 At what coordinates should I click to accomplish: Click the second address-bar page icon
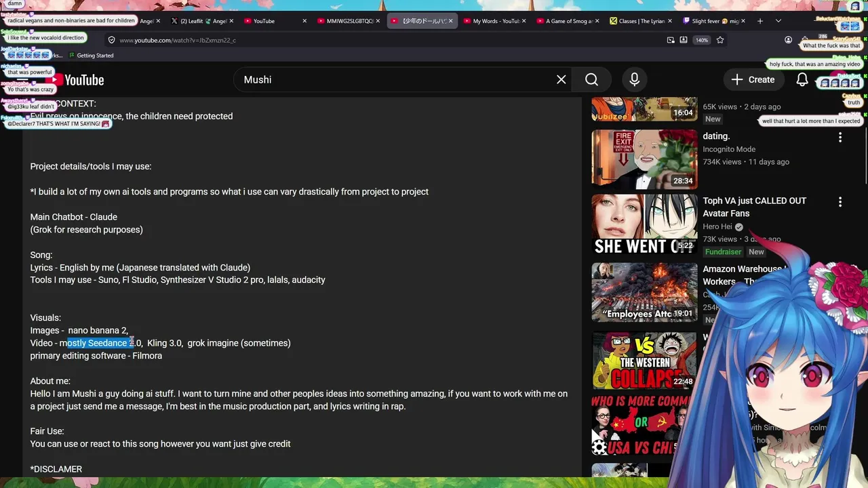point(684,40)
